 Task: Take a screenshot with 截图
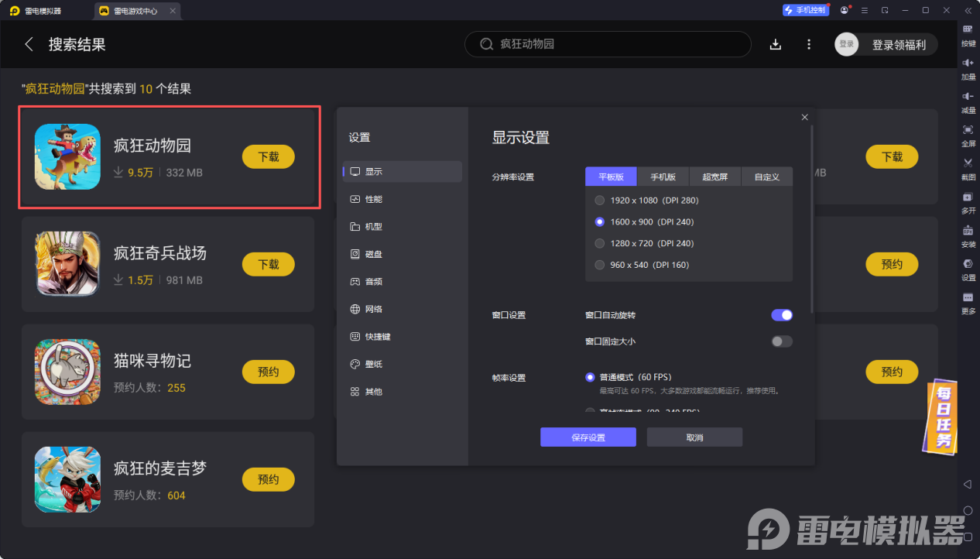(x=968, y=168)
